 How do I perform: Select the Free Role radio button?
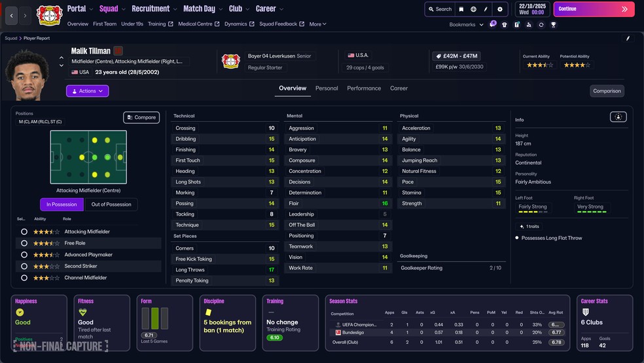24,243
